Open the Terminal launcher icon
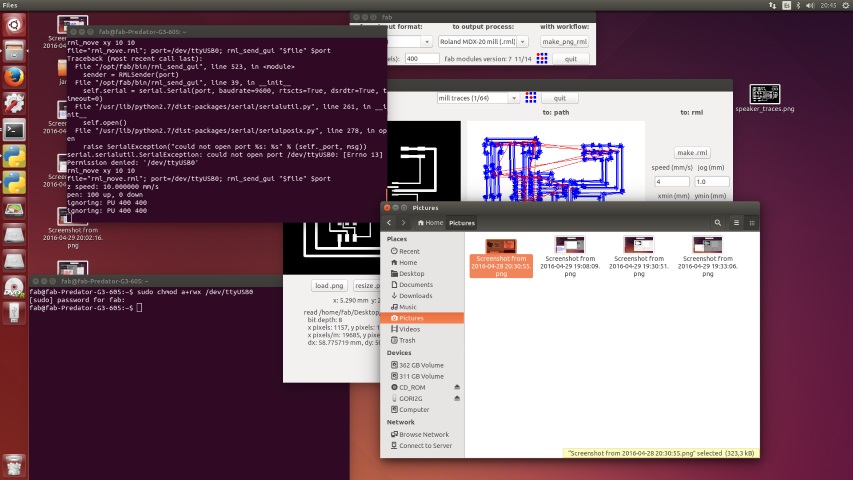 click(14, 130)
